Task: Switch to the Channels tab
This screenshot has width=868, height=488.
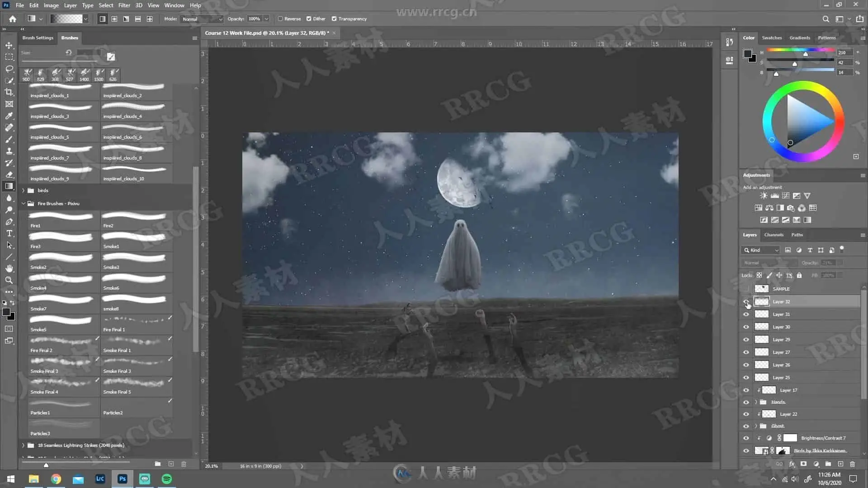Action: click(774, 235)
